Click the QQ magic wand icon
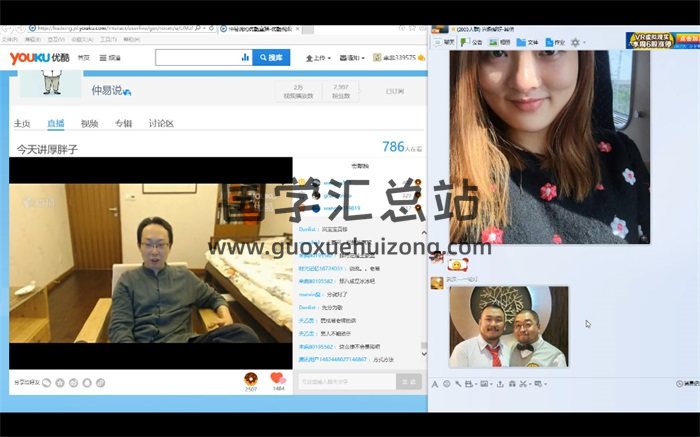Viewport: 700px width, 437px height. click(x=458, y=384)
